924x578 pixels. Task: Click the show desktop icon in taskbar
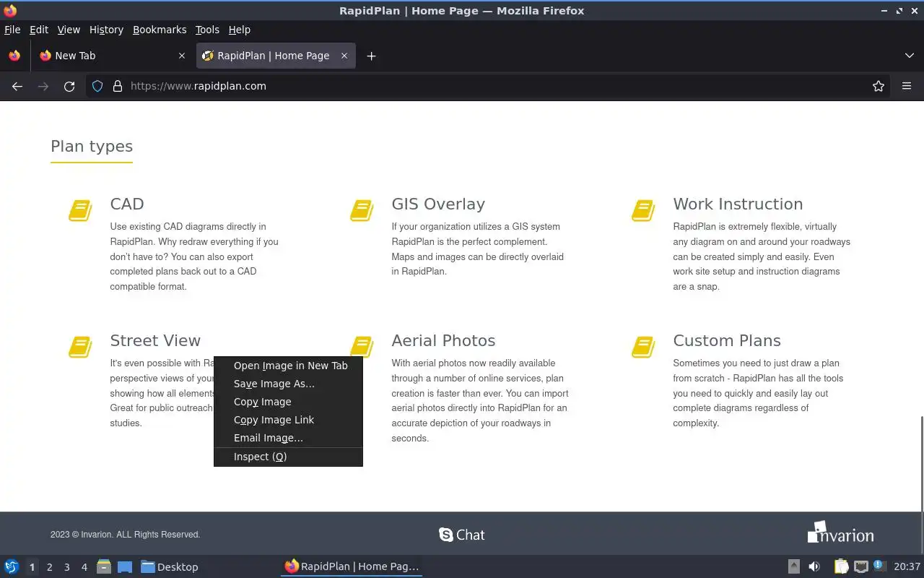[x=125, y=566]
